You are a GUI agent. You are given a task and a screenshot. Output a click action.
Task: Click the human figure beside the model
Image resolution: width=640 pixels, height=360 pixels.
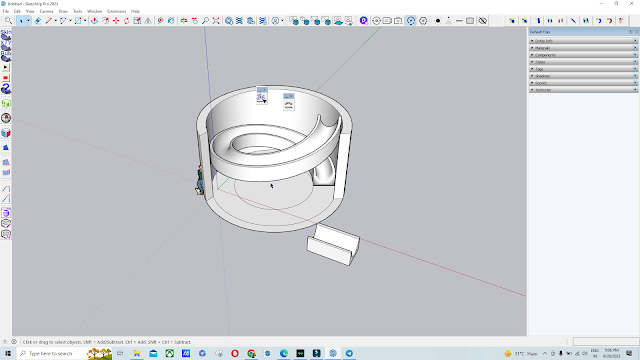click(x=200, y=180)
